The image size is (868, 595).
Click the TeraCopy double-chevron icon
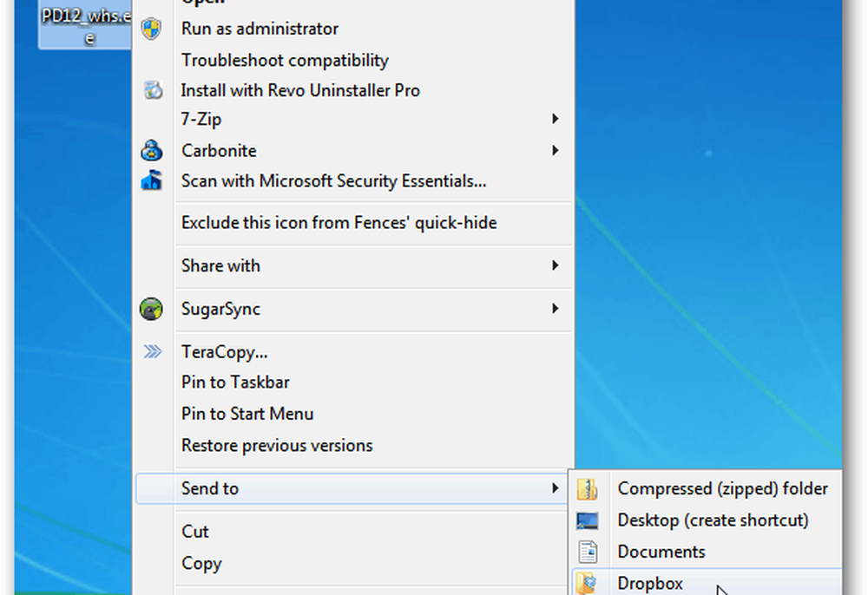pos(152,351)
